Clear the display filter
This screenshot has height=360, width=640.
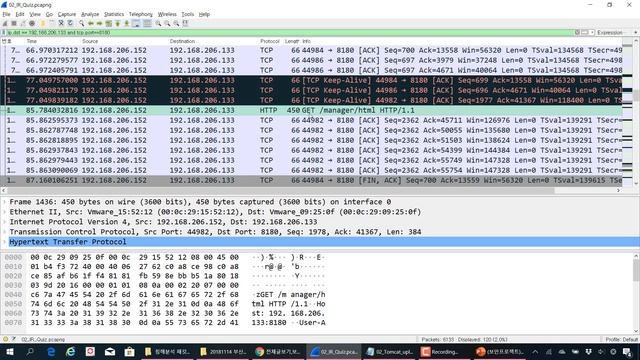pos(577,32)
